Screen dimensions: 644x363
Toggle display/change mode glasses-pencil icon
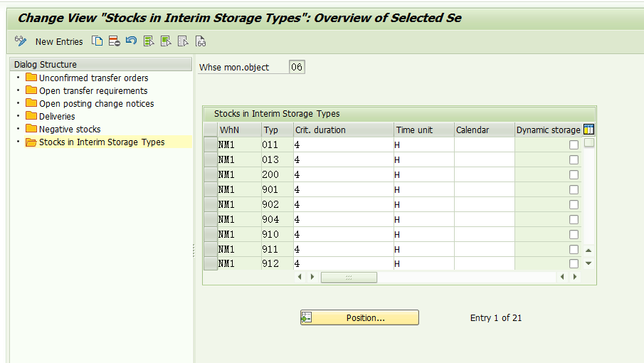click(21, 41)
